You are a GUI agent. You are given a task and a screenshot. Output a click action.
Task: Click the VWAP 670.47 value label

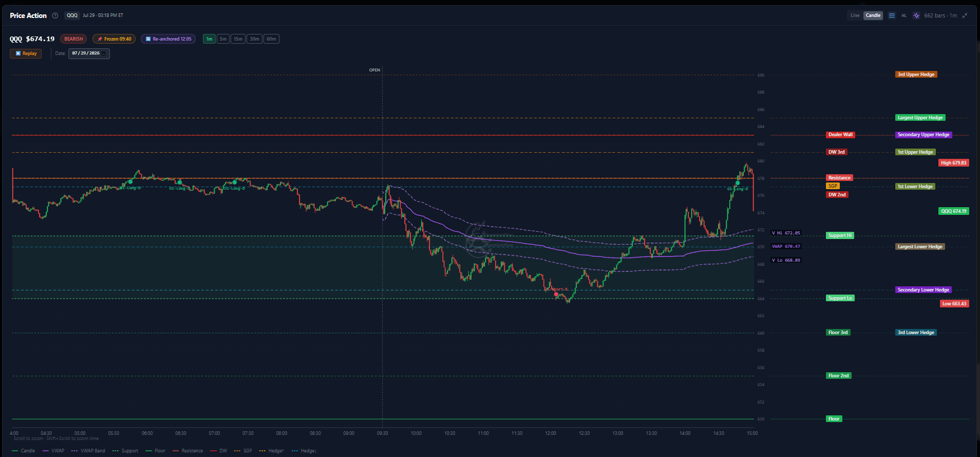[786, 246]
